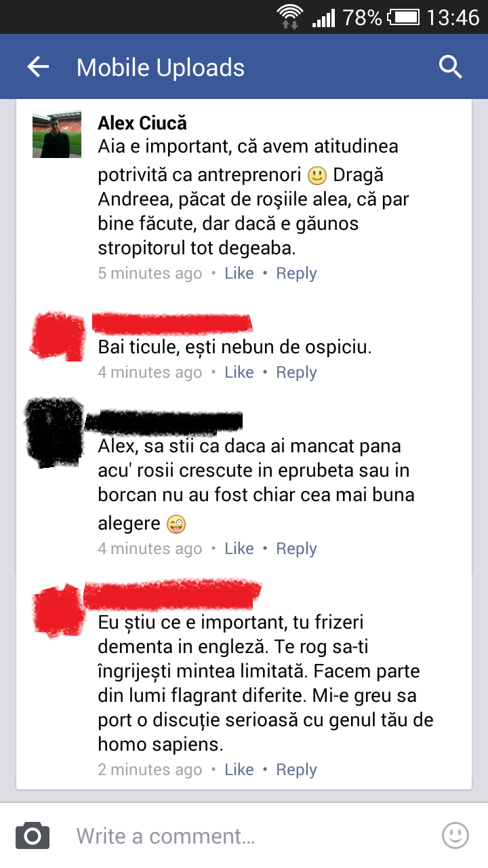Image resolution: width=488 pixels, height=868 pixels.
Task: Tap the back arrow in the header
Action: click(x=38, y=67)
